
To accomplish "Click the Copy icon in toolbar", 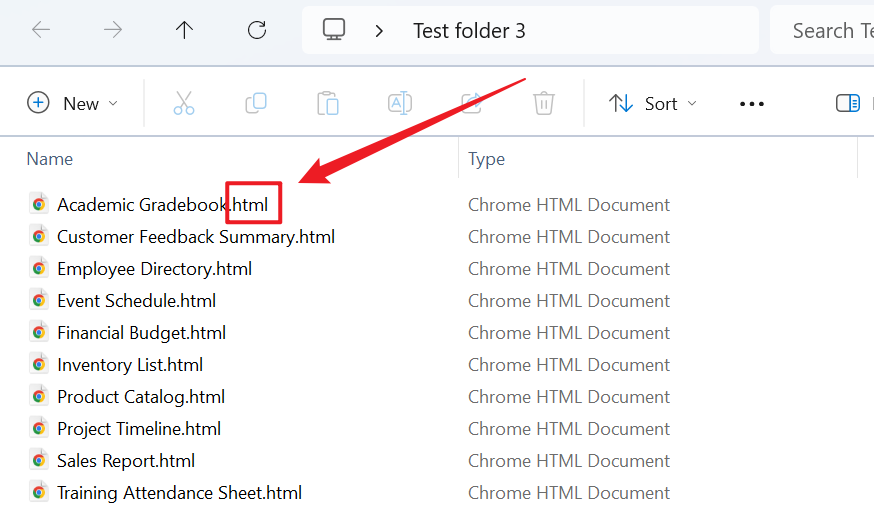I will tap(256, 104).
